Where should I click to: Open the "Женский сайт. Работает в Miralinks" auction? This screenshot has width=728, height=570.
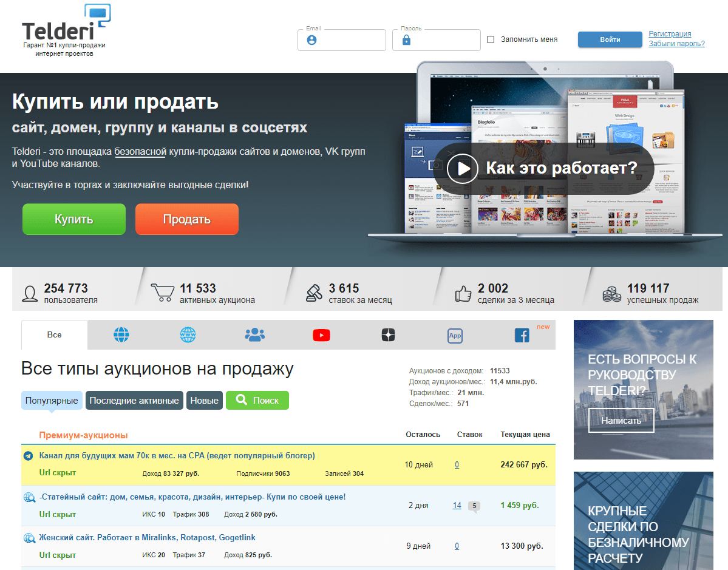pyautogui.click(x=147, y=537)
